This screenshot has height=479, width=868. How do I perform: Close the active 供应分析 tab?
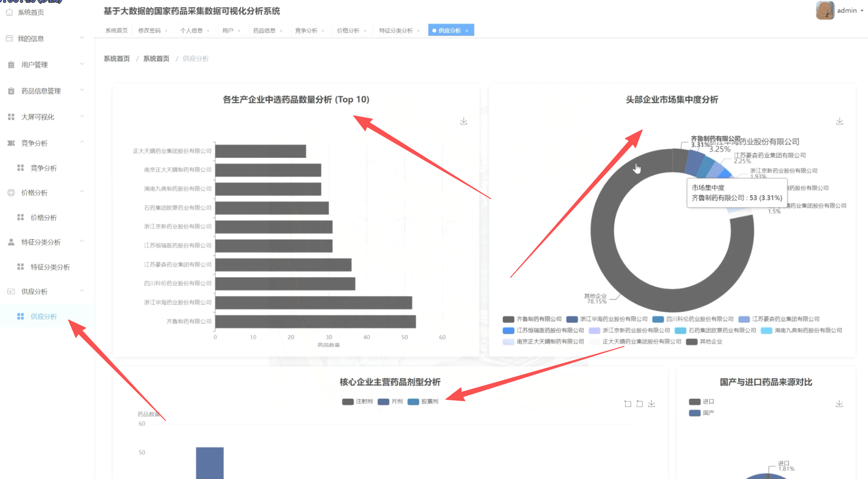[467, 31]
